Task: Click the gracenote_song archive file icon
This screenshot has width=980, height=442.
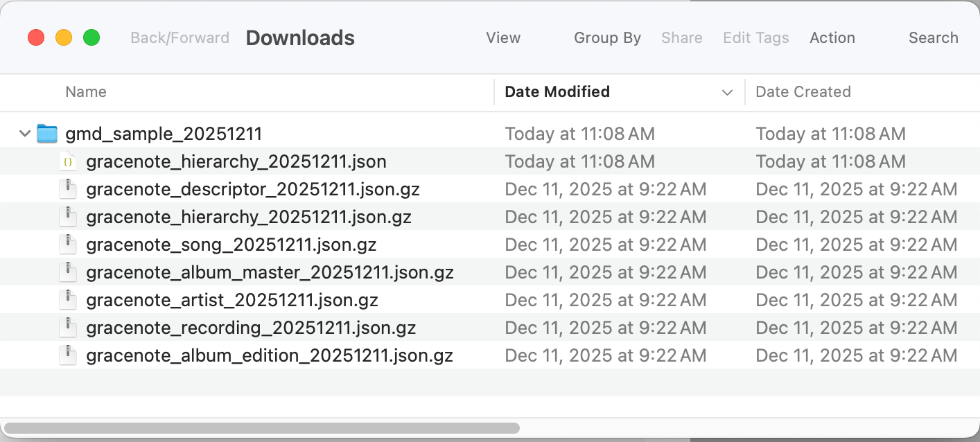Action: [x=68, y=245]
